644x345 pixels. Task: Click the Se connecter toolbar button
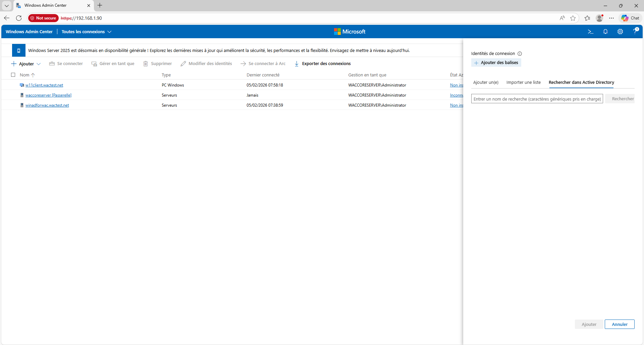66,64
